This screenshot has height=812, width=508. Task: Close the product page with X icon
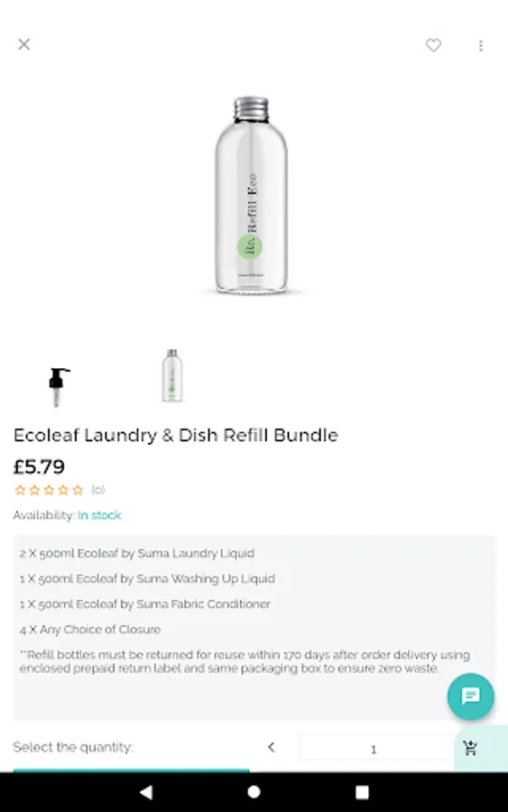click(x=23, y=44)
